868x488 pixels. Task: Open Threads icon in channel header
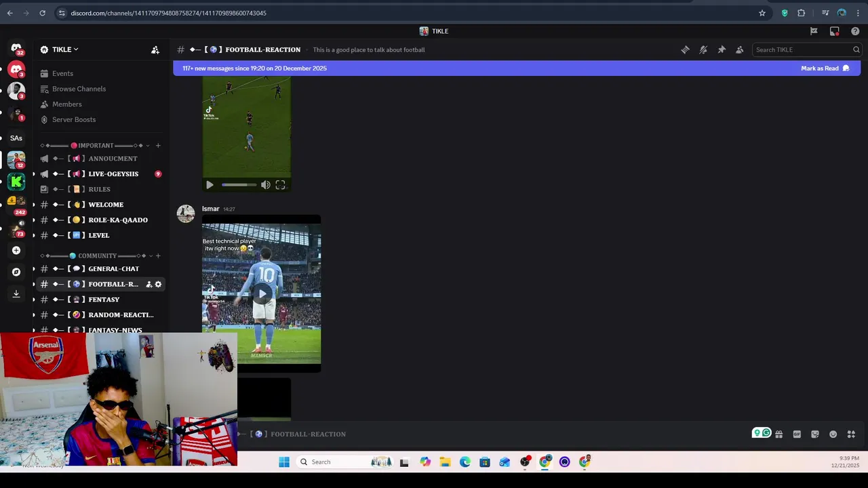point(685,49)
